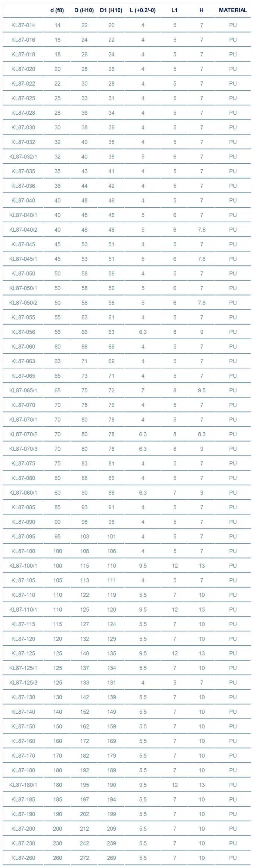Viewport: 254px width, 868px height.
Task: Open the KL87-110/1 row label
Action: pos(23,609)
